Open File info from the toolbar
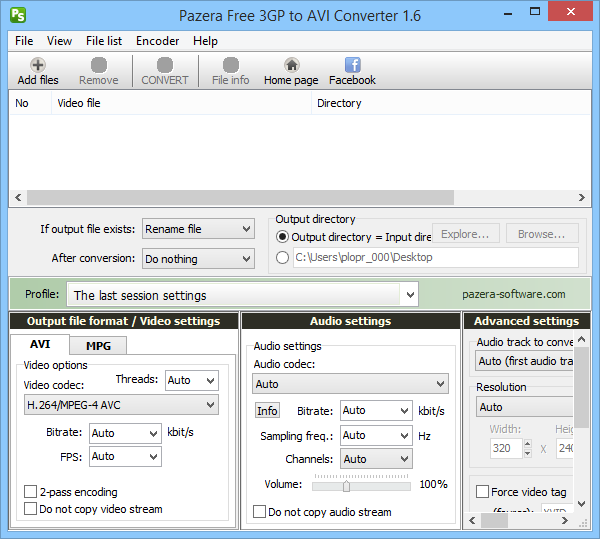The image size is (600, 539). [x=231, y=71]
